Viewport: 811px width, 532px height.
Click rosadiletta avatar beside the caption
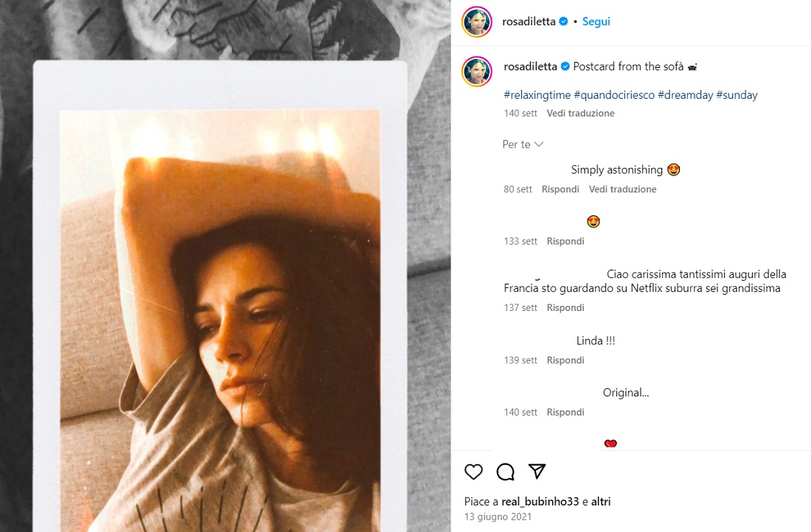click(x=476, y=71)
